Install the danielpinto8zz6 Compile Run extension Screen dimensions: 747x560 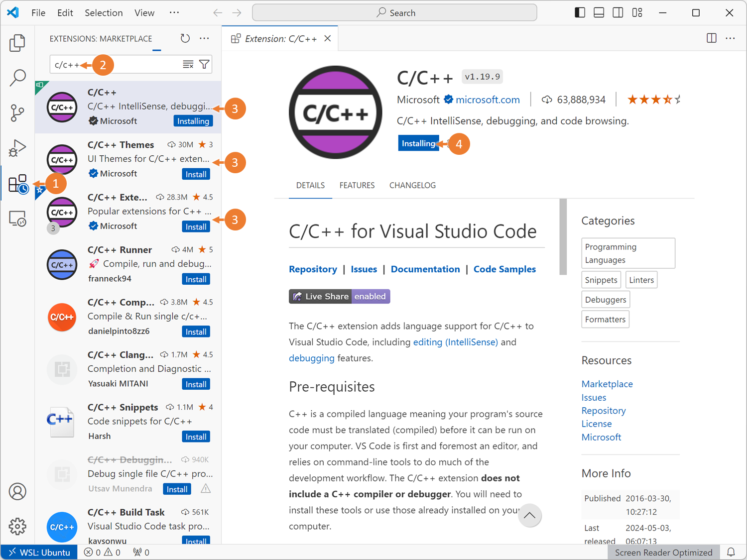(196, 332)
